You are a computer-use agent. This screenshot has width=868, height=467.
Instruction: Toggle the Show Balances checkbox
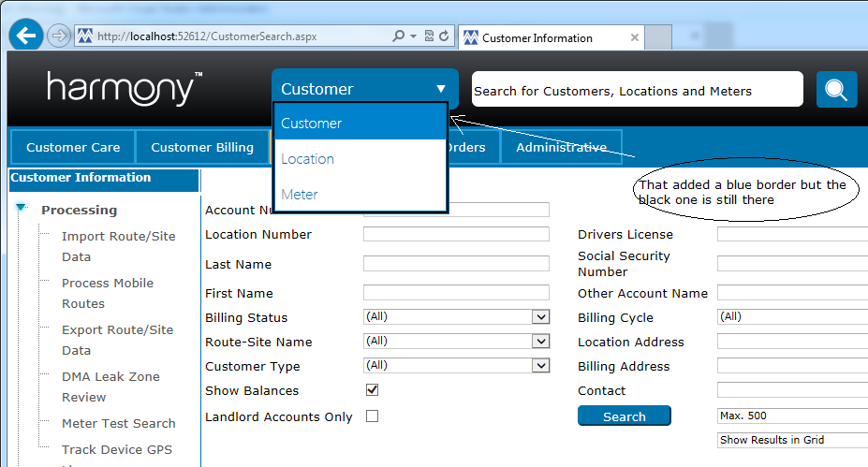pyautogui.click(x=372, y=390)
